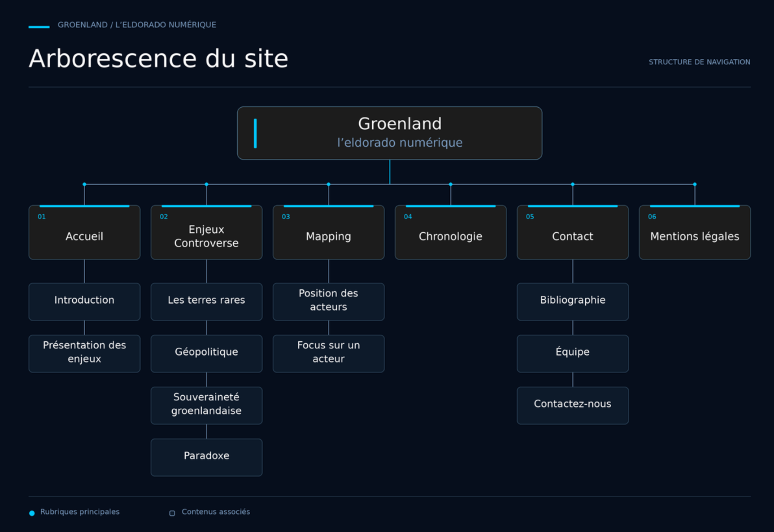774x532 pixels.
Task: Click the connector dot above Mentions légales
Action: click(x=695, y=184)
